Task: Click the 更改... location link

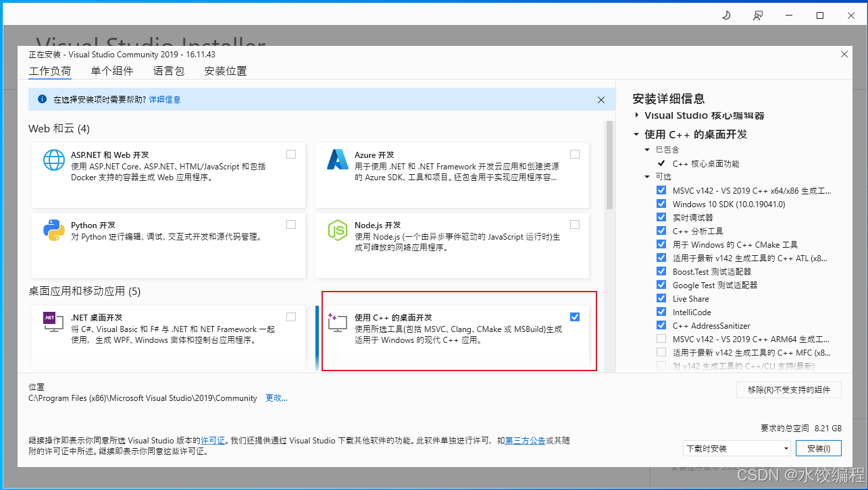Action: pos(276,398)
